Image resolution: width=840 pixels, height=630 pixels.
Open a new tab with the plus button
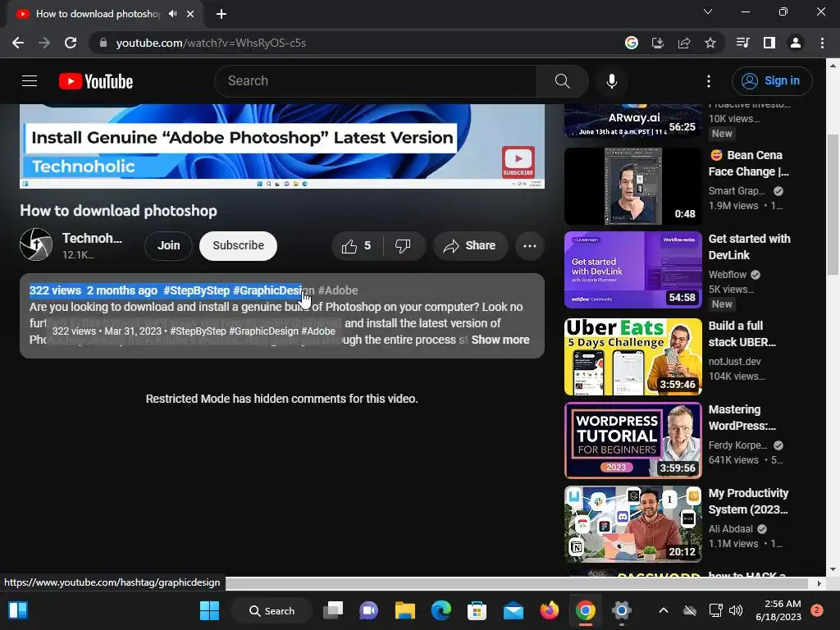(221, 14)
